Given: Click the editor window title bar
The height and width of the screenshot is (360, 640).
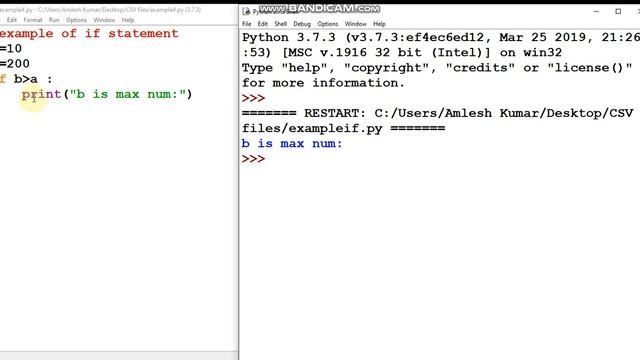Looking at the screenshot, I should [x=118, y=9].
